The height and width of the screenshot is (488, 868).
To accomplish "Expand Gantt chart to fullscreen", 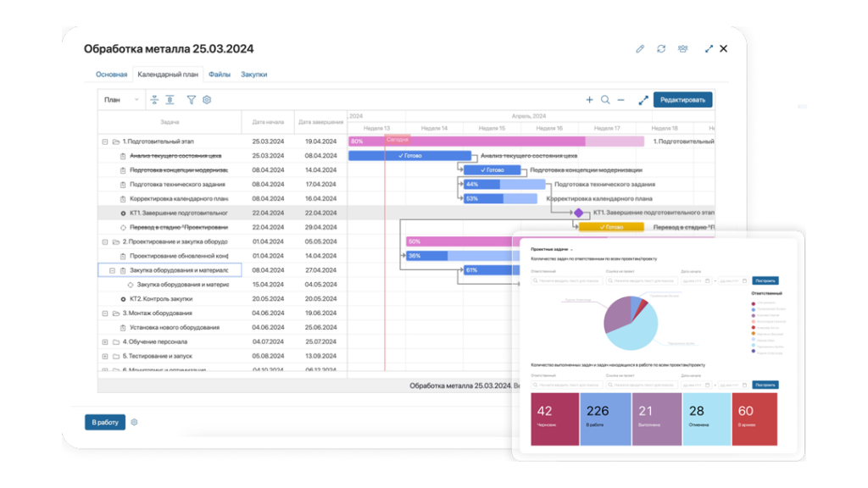I will pos(643,100).
